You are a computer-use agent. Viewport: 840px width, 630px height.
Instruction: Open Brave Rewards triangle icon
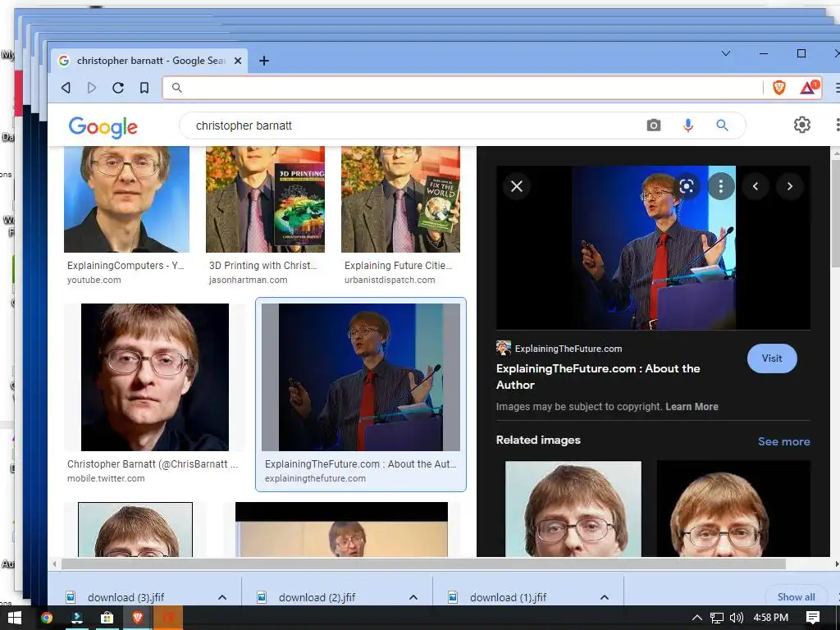click(x=809, y=87)
